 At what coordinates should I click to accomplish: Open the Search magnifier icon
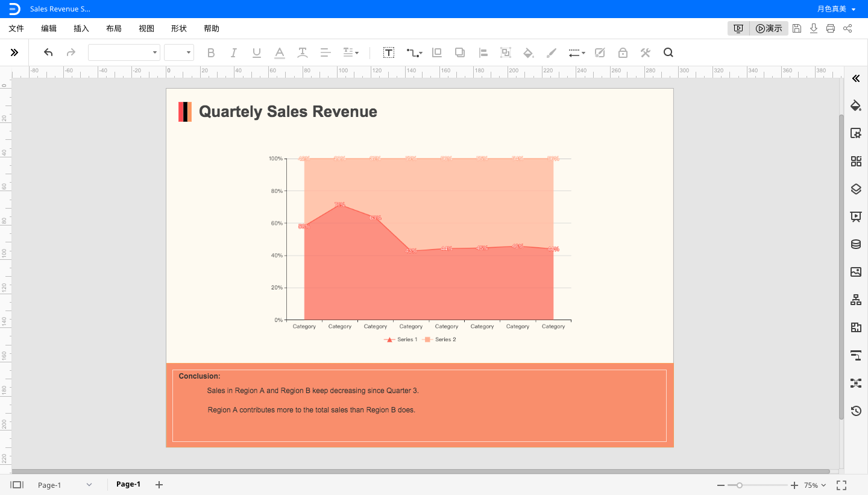click(668, 53)
